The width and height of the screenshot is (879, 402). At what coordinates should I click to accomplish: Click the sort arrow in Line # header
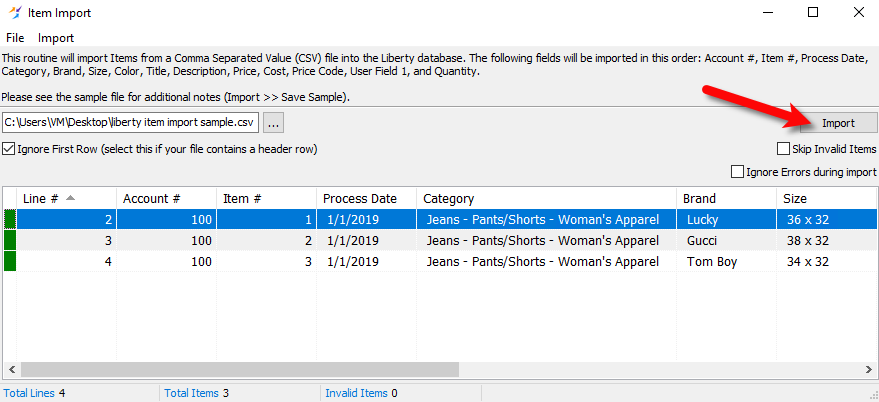pyautogui.click(x=70, y=198)
